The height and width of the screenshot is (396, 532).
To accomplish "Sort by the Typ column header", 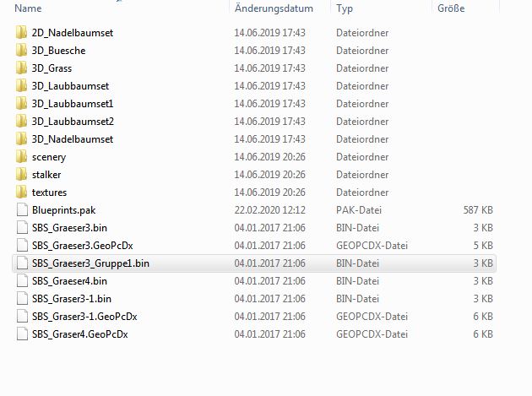I will coord(345,8).
